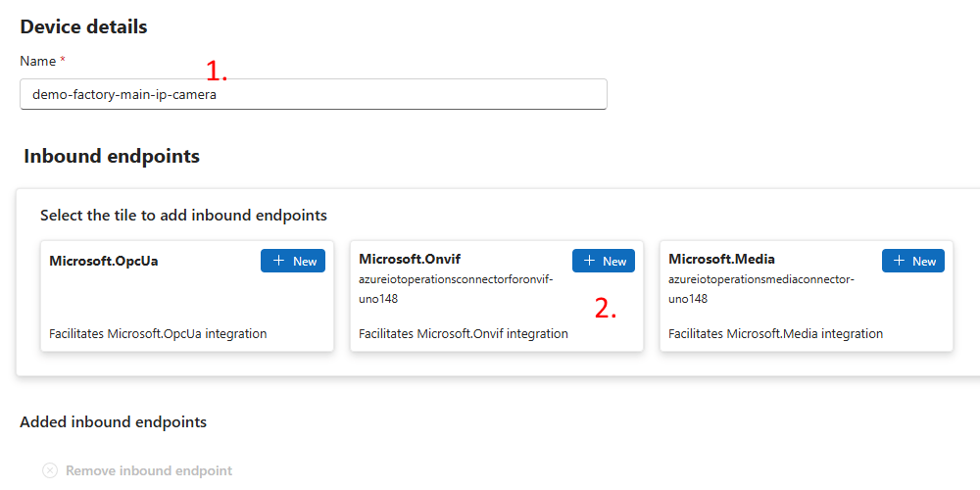Click the red asterisk beside Name label
980x490 pixels.
click(63, 61)
